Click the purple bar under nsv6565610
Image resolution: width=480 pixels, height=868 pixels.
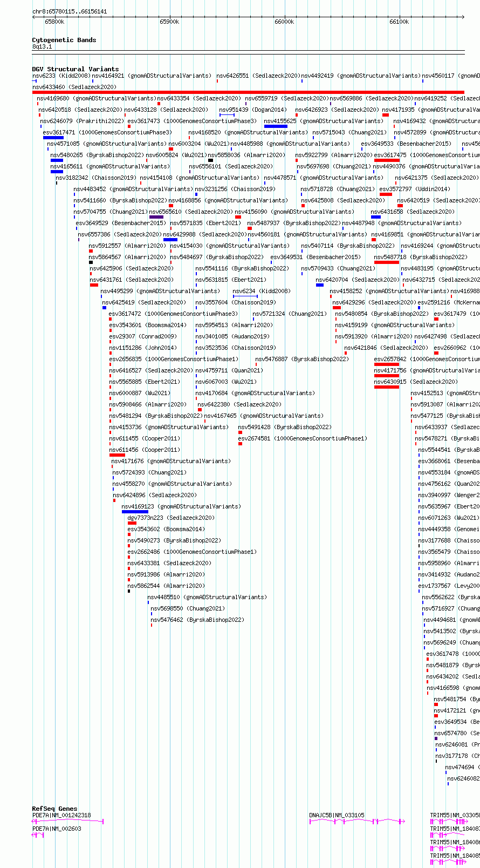pyautogui.click(x=156, y=217)
